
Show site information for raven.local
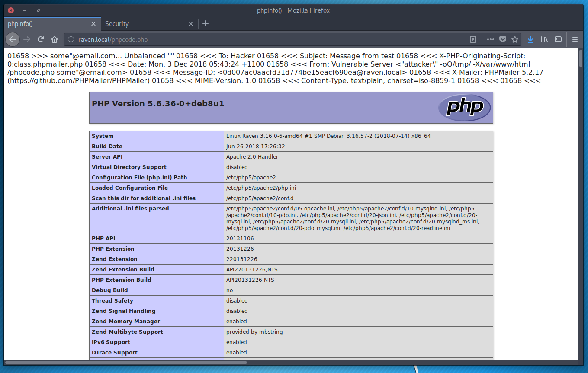pyautogui.click(x=71, y=40)
